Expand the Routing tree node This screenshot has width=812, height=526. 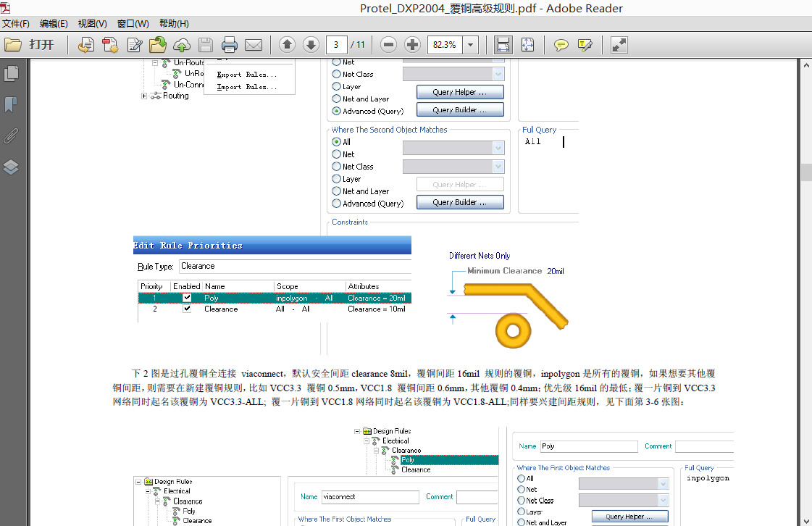[x=144, y=96]
